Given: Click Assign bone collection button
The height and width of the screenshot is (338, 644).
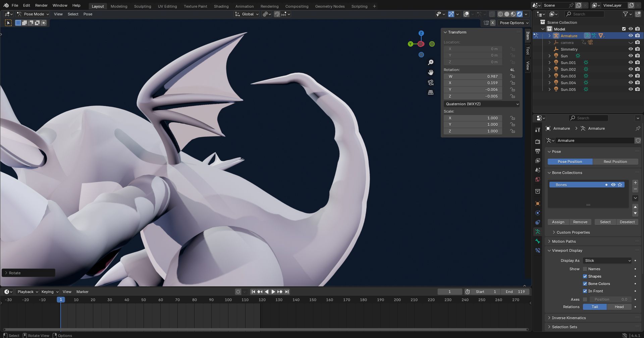Looking at the screenshot, I should 558,222.
